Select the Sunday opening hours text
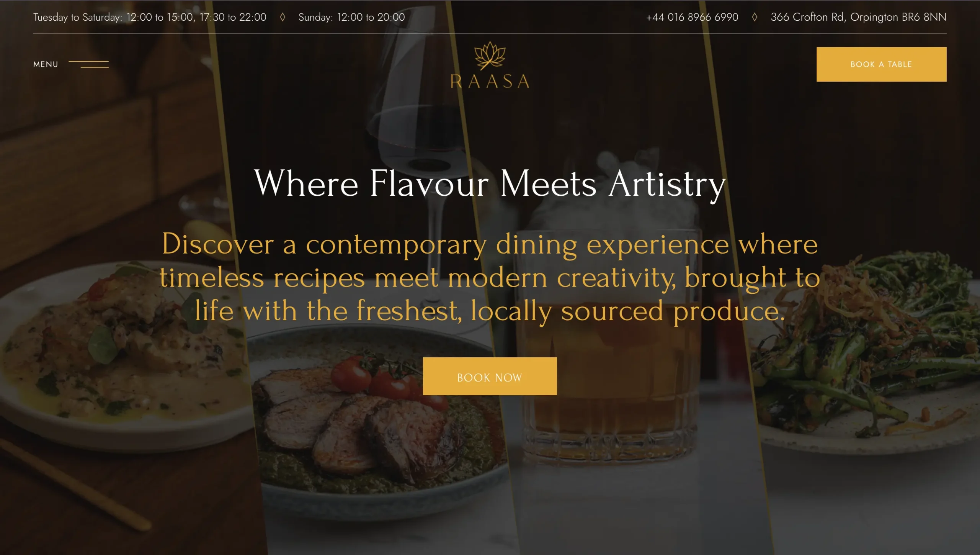Image resolution: width=980 pixels, height=555 pixels. tap(351, 17)
